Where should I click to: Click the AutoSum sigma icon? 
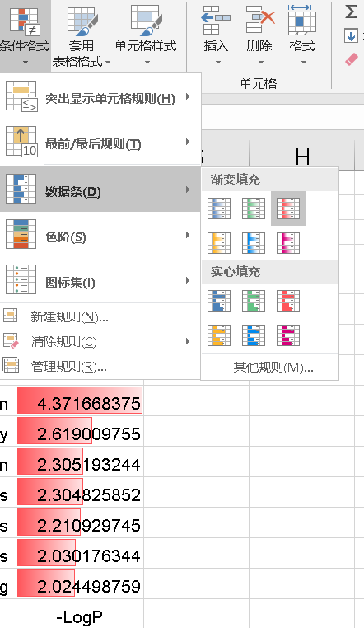point(351,12)
